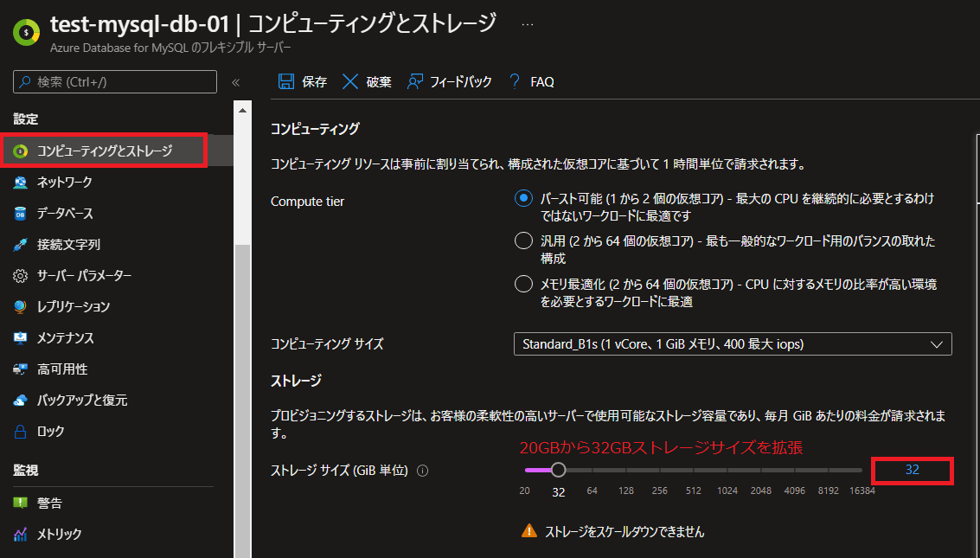Click the 保存 button label
The width and height of the screenshot is (980, 558).
[314, 82]
